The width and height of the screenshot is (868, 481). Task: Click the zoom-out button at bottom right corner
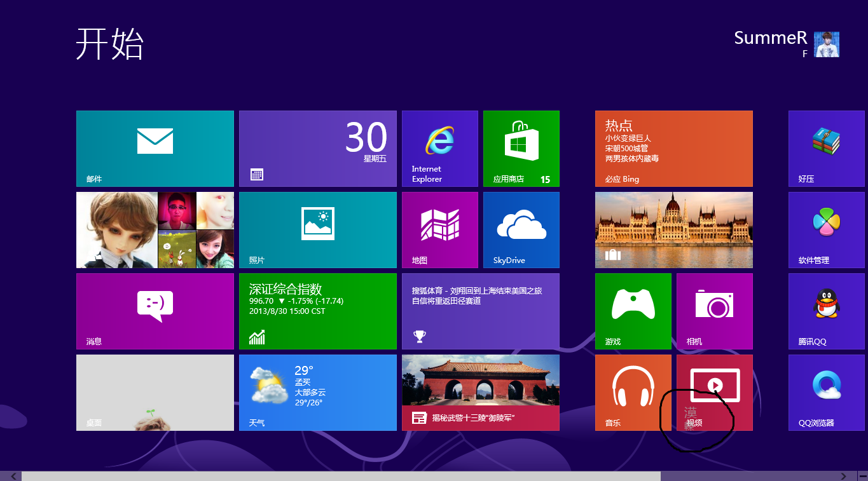click(862, 476)
